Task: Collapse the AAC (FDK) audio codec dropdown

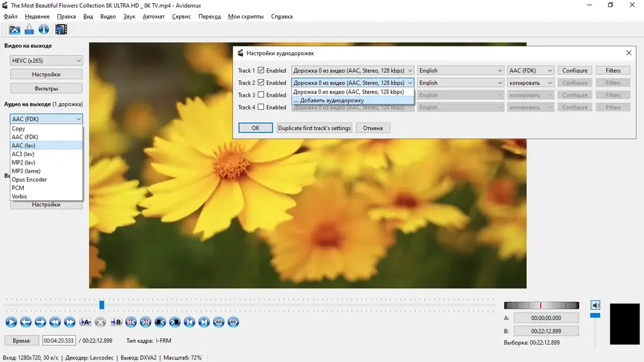Action: click(x=46, y=119)
